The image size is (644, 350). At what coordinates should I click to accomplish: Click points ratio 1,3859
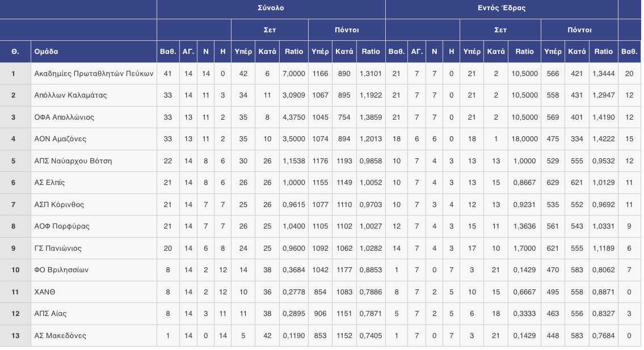pyautogui.click(x=371, y=117)
